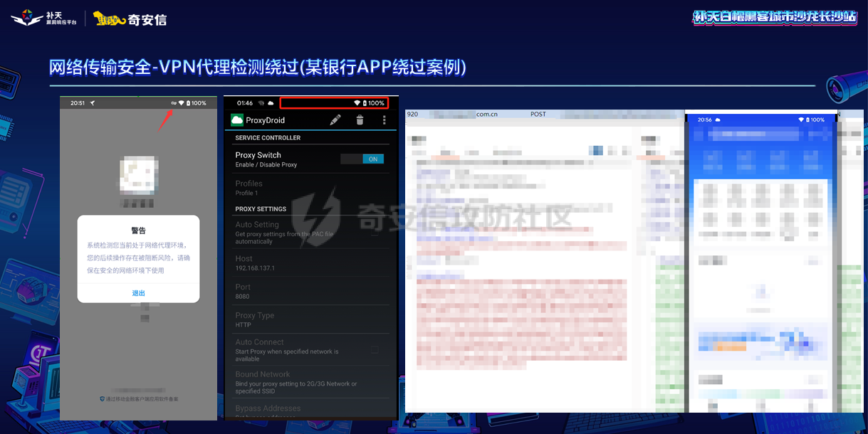Open the Proxy Type dropdown set to HTTP
The width and height of the screenshot is (868, 434).
tap(285, 320)
